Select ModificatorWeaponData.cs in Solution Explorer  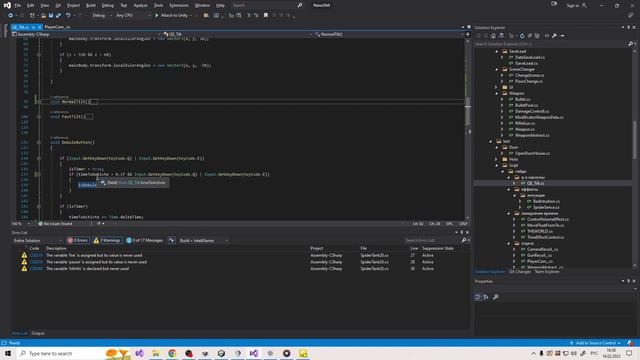pos(539,117)
